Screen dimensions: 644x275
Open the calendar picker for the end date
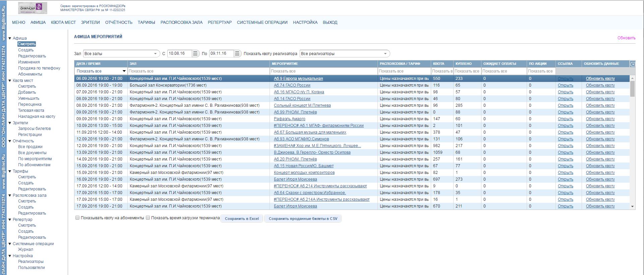[237, 54]
